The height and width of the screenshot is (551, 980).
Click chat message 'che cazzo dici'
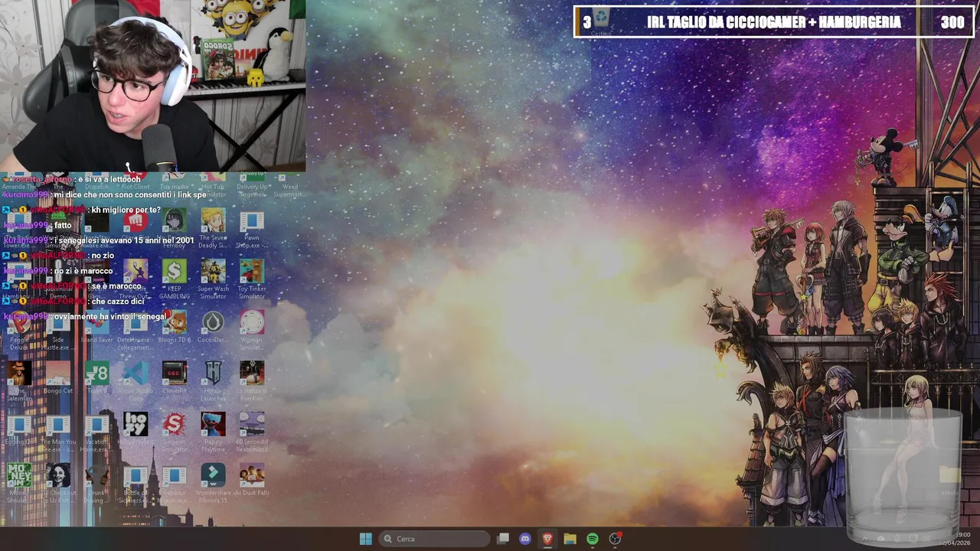[x=118, y=302]
